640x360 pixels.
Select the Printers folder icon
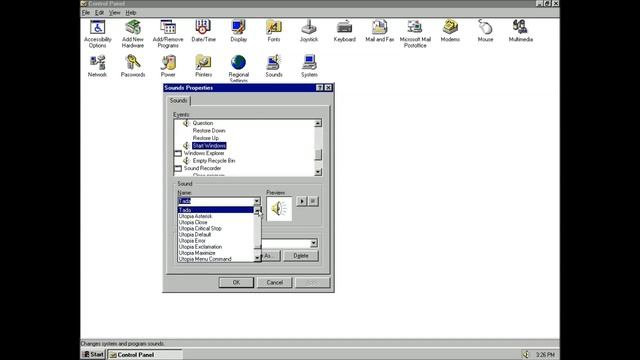pos(203,66)
